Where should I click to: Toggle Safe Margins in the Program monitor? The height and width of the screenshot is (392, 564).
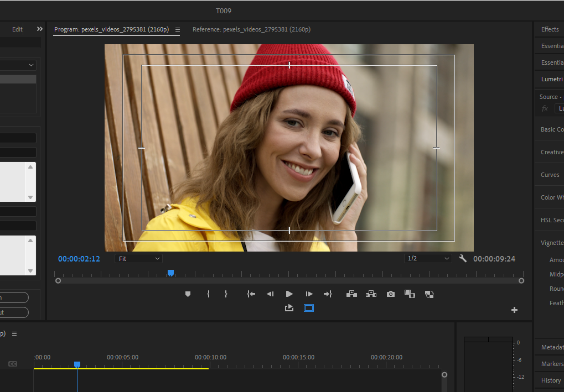pyautogui.click(x=308, y=308)
